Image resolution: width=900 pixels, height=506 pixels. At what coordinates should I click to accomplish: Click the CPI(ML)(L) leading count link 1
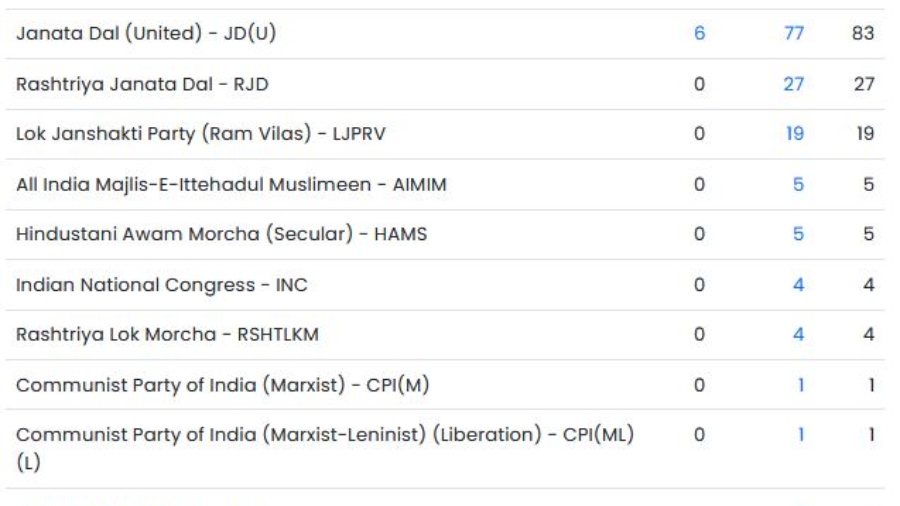(x=799, y=436)
